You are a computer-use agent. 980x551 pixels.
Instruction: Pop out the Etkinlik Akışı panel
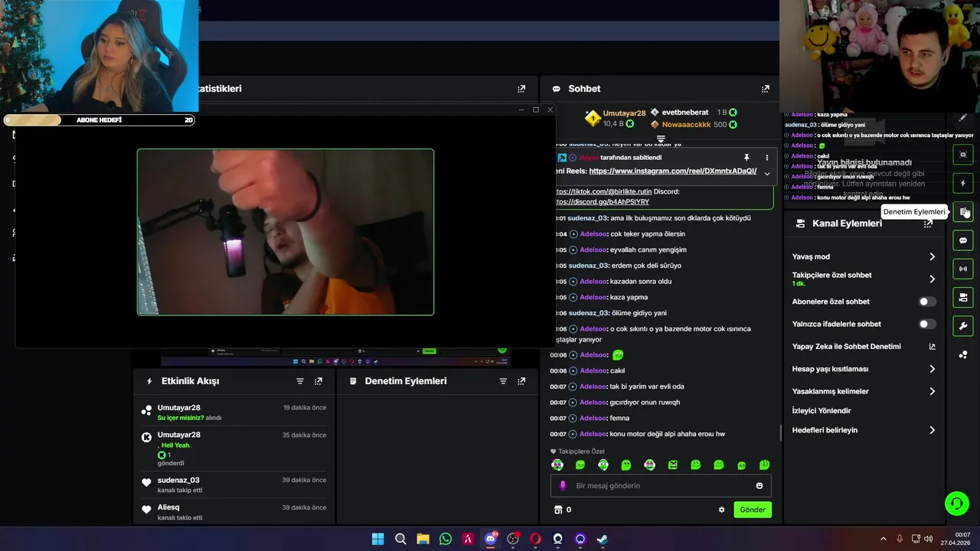318,381
